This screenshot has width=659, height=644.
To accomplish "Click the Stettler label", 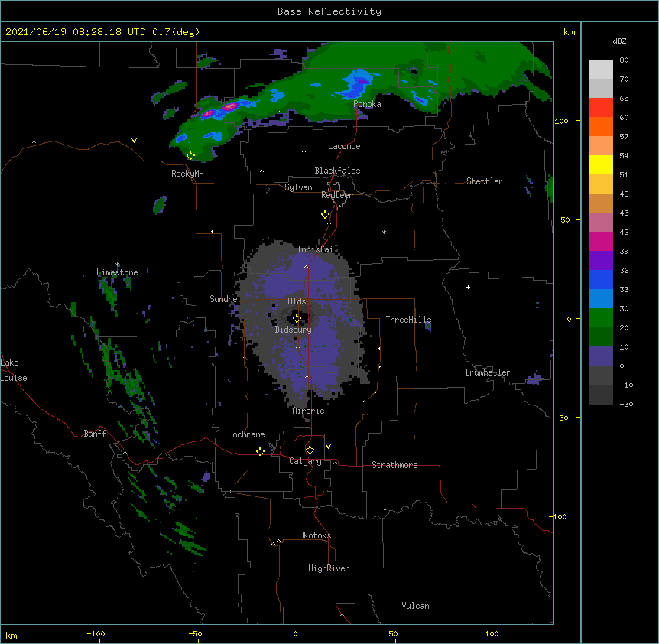I will coord(485,181).
